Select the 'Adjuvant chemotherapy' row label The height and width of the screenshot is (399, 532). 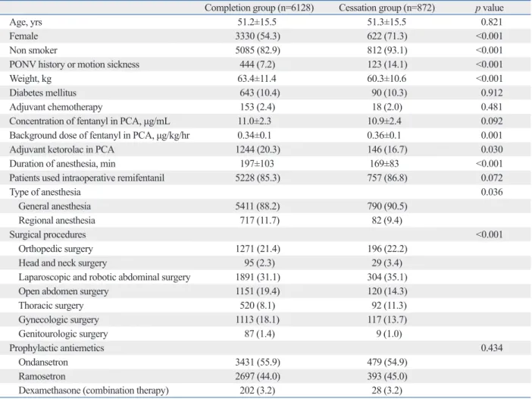click(x=56, y=107)
